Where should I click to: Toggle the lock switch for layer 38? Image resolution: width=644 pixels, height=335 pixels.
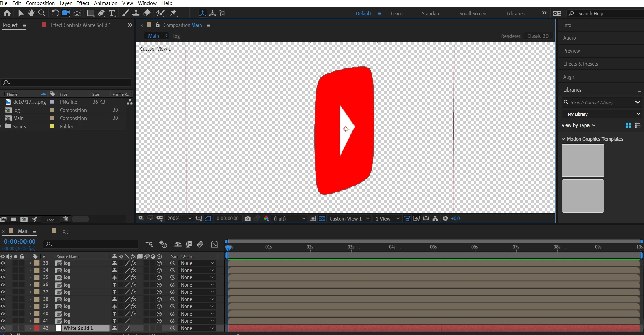point(22,299)
